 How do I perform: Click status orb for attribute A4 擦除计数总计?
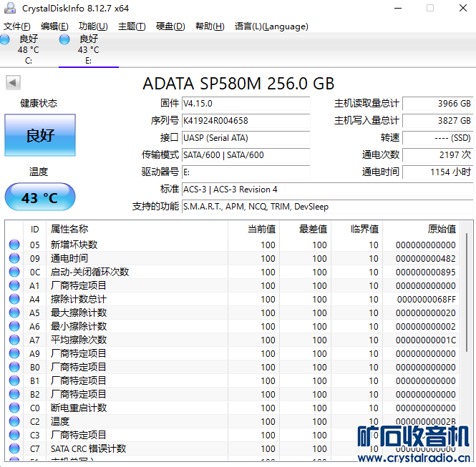(14, 299)
